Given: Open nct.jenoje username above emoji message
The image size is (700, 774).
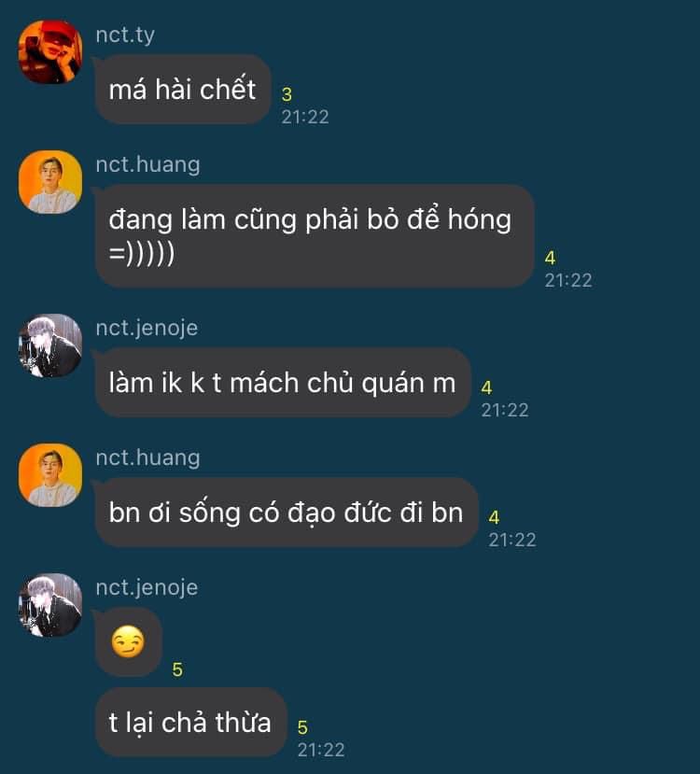Looking at the screenshot, I should tap(147, 588).
